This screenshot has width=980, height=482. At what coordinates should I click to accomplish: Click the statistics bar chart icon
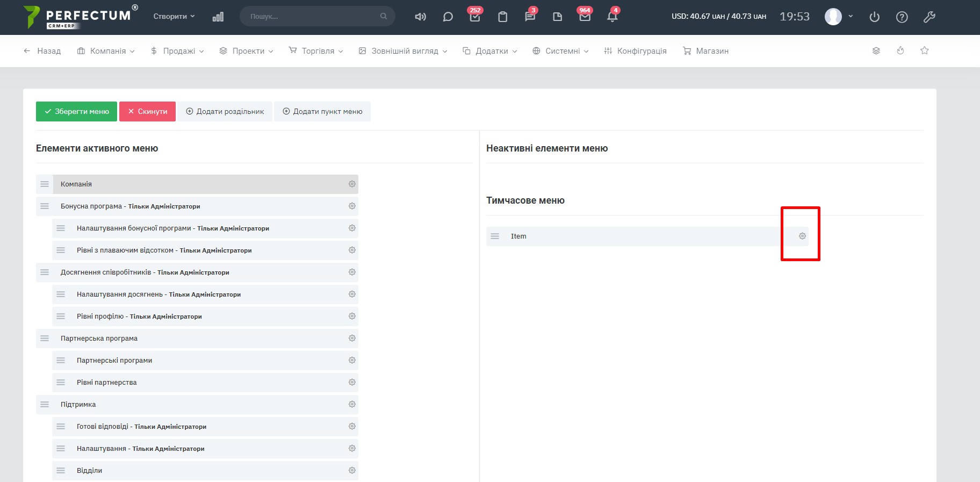point(218,17)
